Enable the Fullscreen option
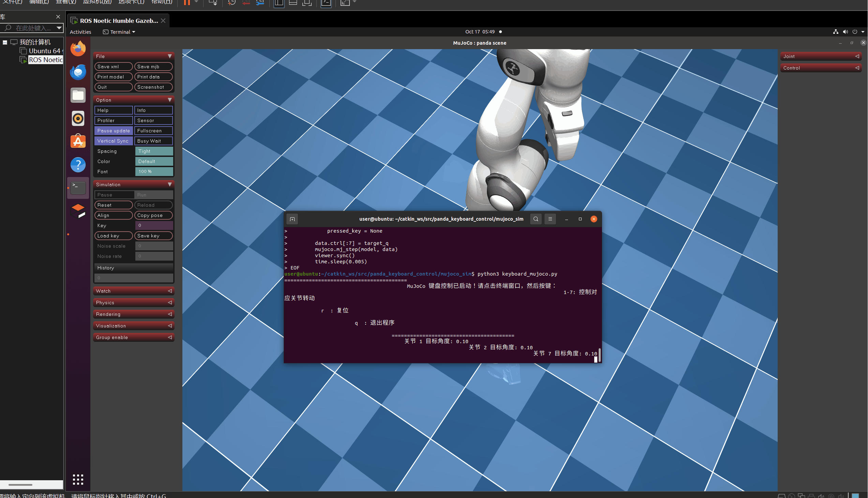 pyautogui.click(x=153, y=131)
